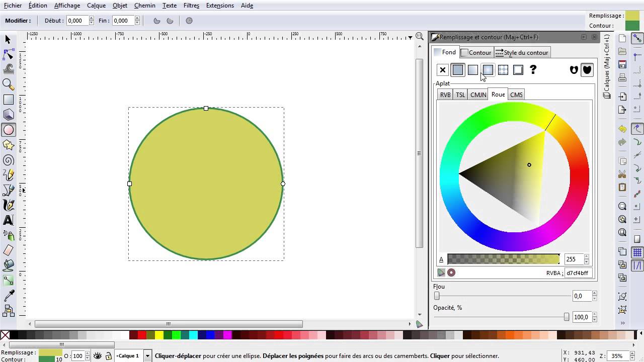
Task: Select the Zoom magnifier tool in toolbox
Action: pos(8,84)
